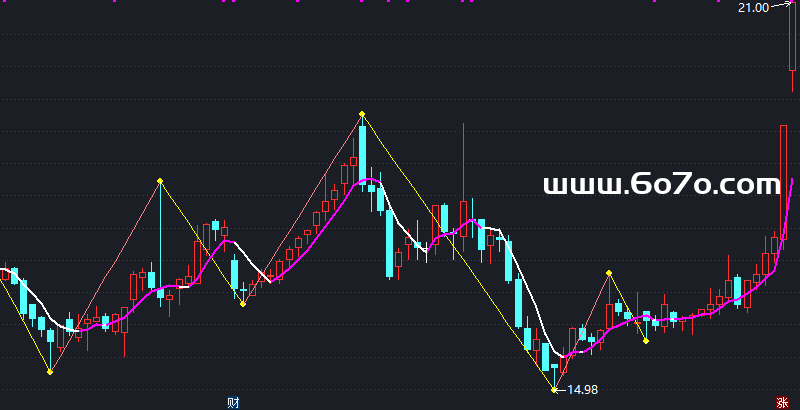Select the yellow diamond at the bottom-left trough
Screen dimensions: 800x410
click(x=50, y=372)
